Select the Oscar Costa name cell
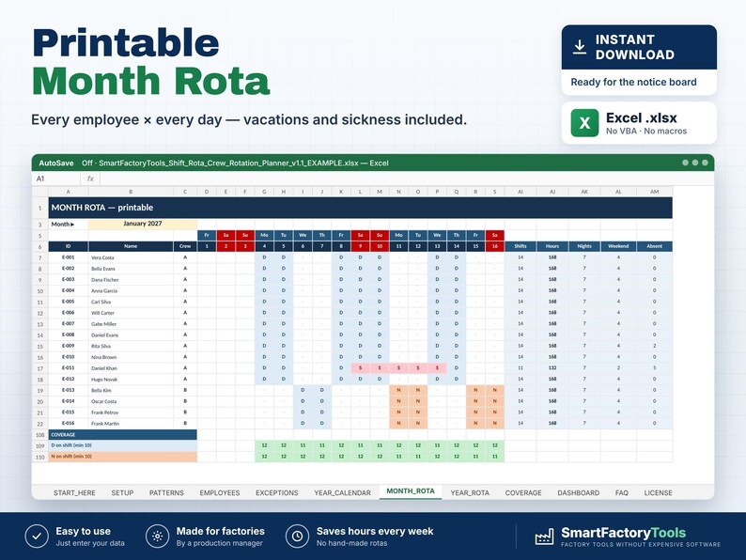Viewport: 746px width, 560px height. 131,401
